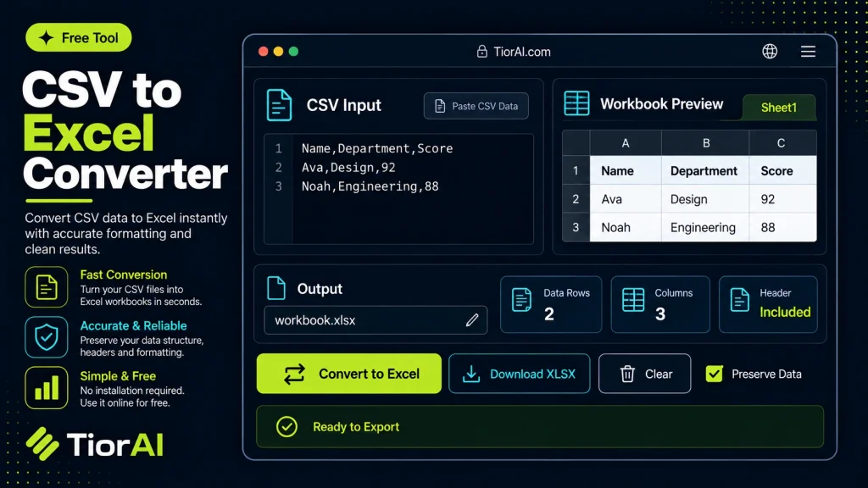Click CSV line Ava,Design,92
The image size is (868, 488).
(348, 167)
